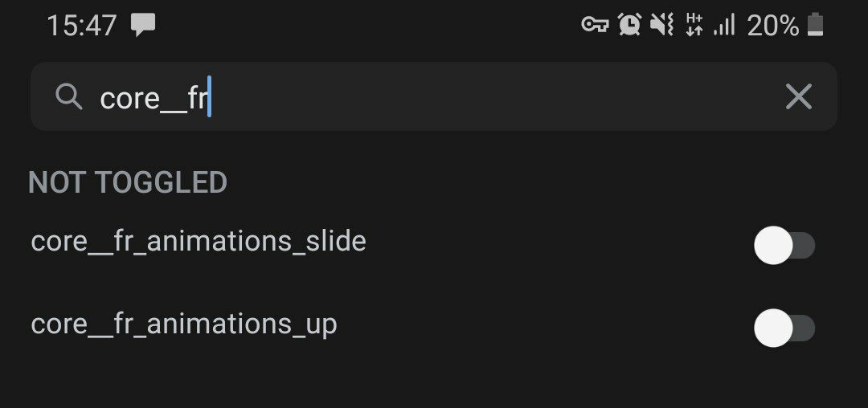Image resolution: width=868 pixels, height=408 pixels.
Task: Tap the signal strength bars icon
Action: coord(724,26)
